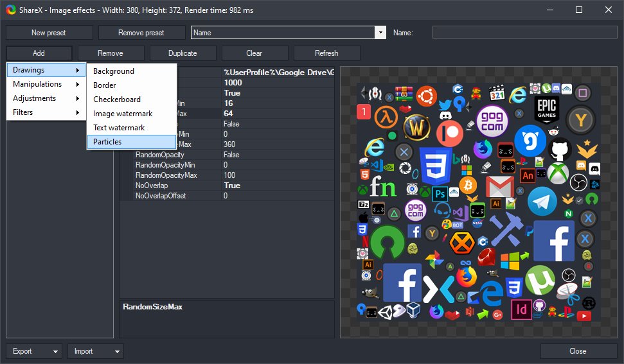Viewport: 624px width, 364px height.
Task: Click the fn logo in preview
Action: [382, 186]
